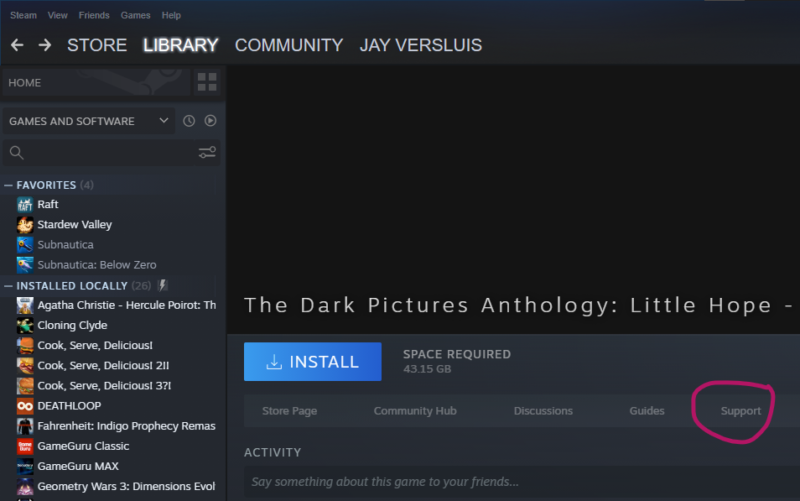
Task: Open the Guides link
Action: pyautogui.click(x=647, y=411)
